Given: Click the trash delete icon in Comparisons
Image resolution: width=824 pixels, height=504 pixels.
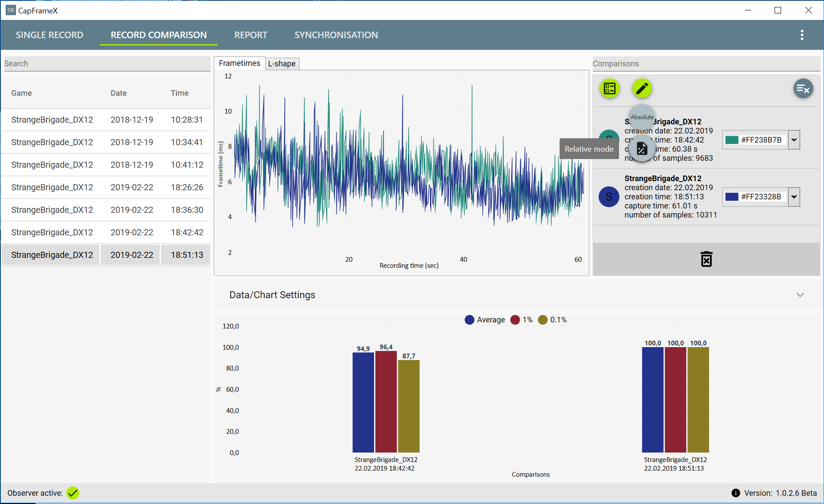Looking at the screenshot, I should tap(706, 259).
